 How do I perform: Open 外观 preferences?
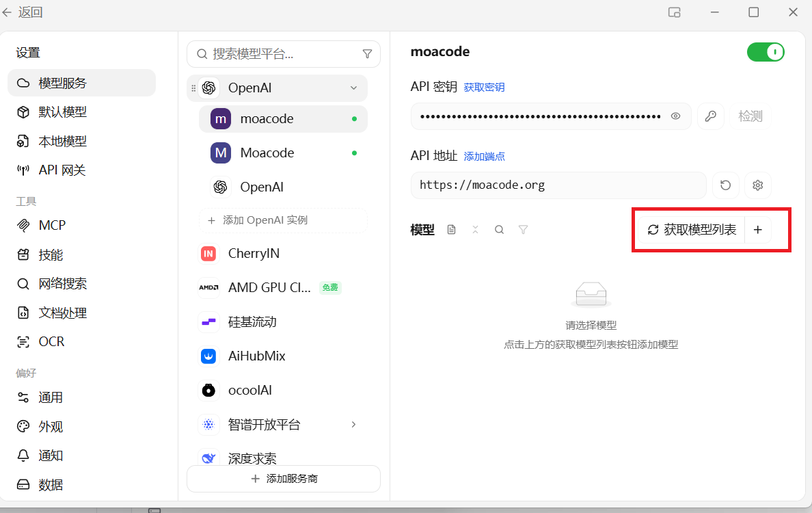pyautogui.click(x=81, y=426)
